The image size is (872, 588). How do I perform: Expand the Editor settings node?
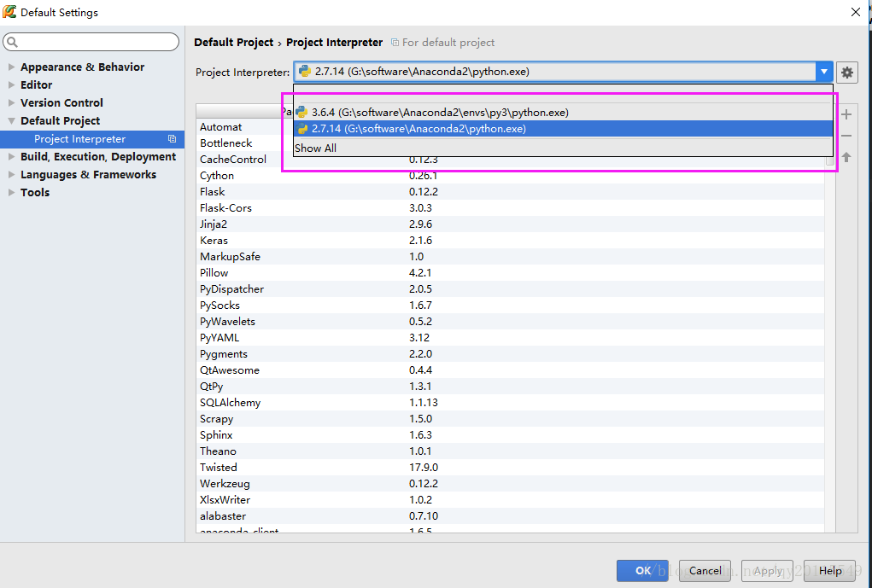click(11, 85)
